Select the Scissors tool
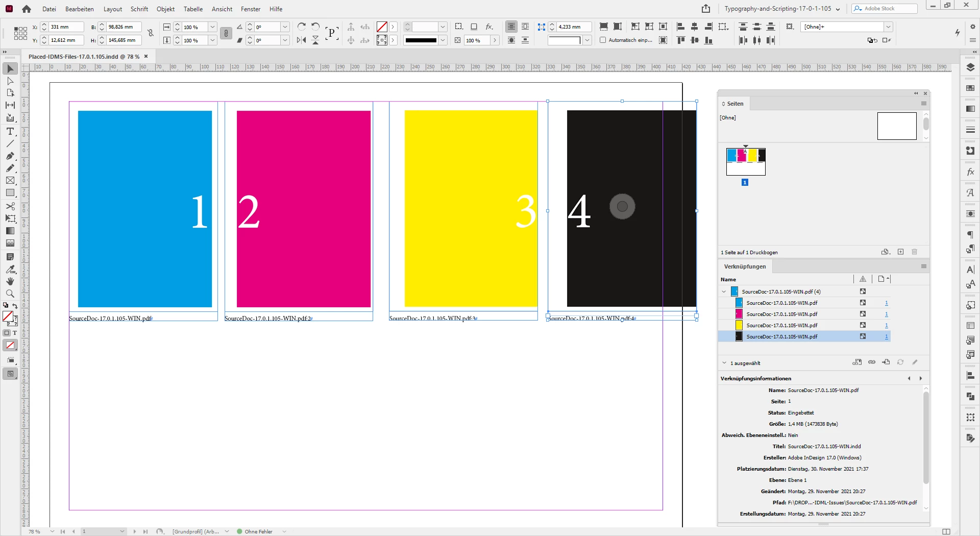The width and height of the screenshot is (980, 536). [x=10, y=206]
